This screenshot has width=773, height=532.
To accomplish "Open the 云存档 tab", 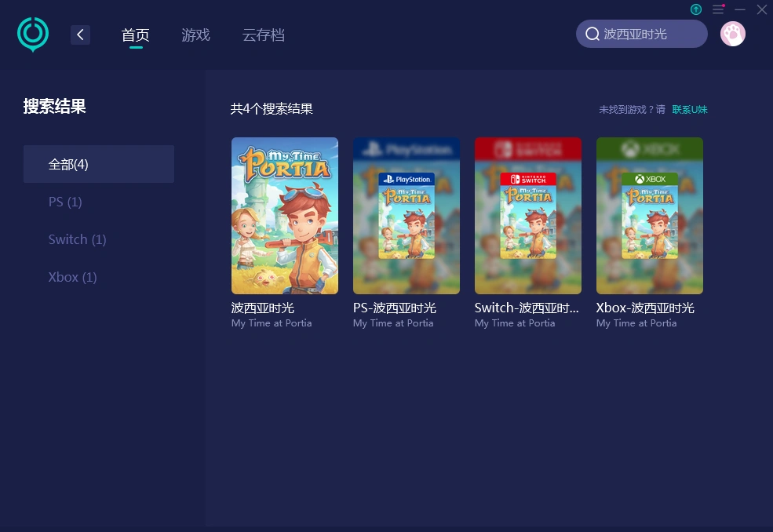I will pos(263,35).
